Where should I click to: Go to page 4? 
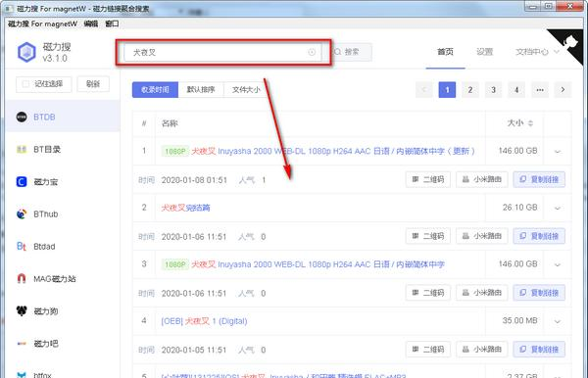click(516, 89)
